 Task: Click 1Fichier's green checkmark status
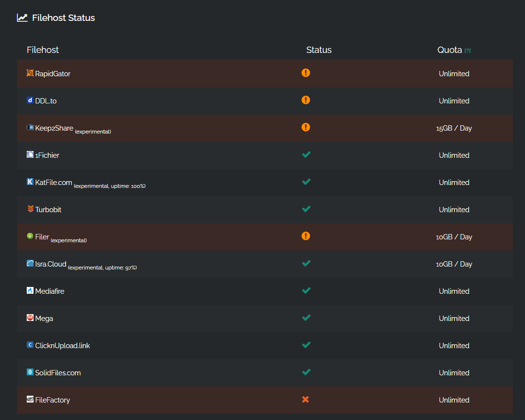click(x=306, y=154)
